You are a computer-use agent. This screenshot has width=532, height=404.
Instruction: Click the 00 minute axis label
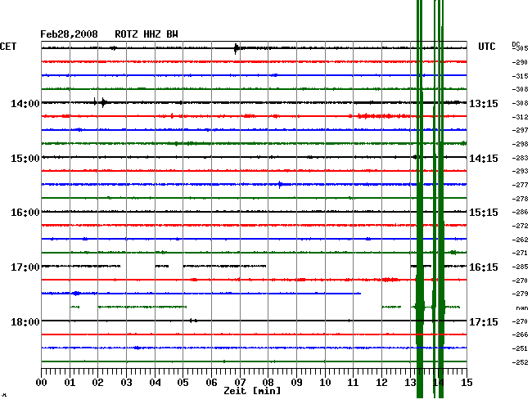point(42,383)
